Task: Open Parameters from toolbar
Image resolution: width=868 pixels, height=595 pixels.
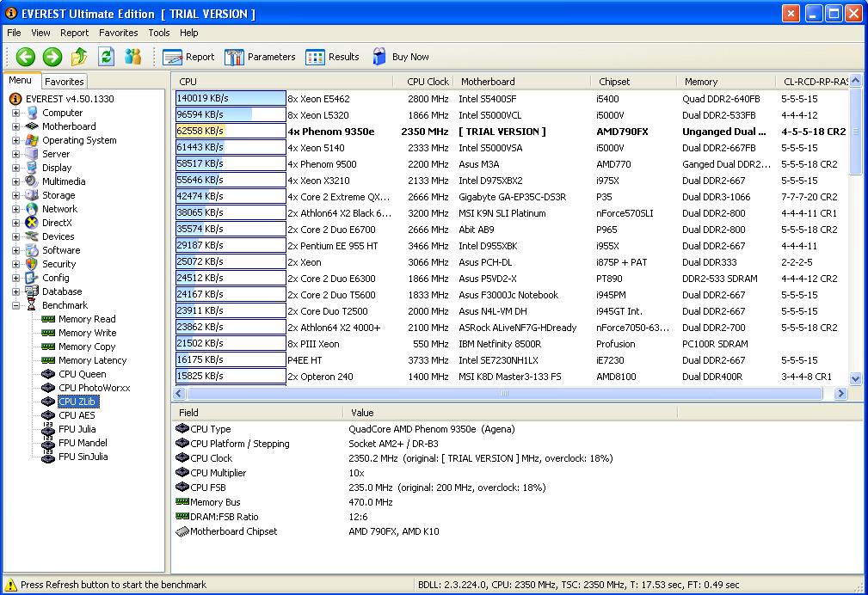Action: click(260, 57)
